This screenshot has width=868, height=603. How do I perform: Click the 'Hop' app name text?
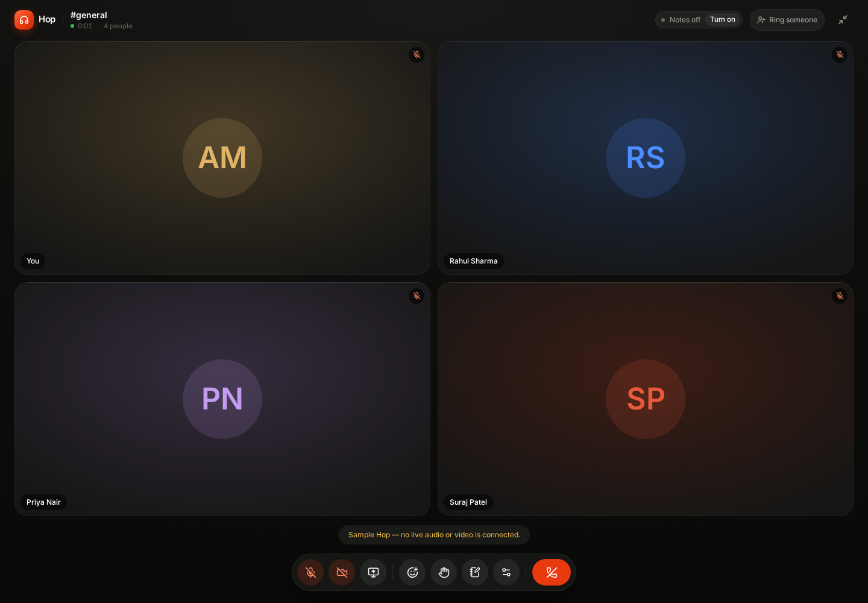click(x=47, y=19)
